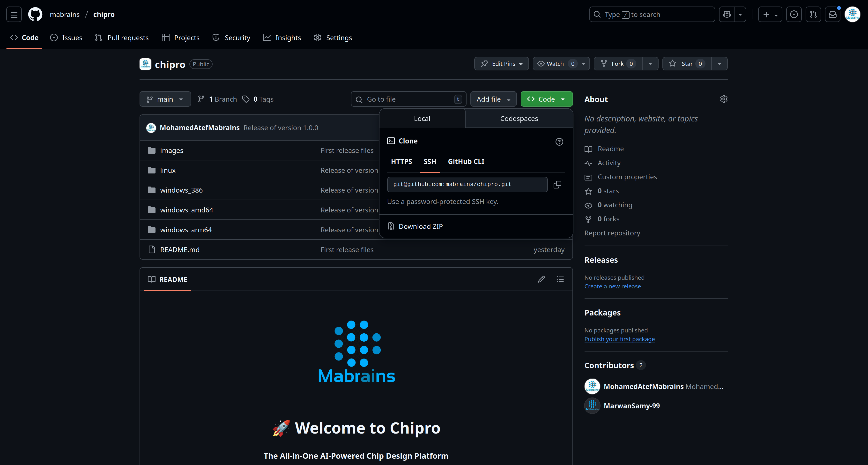
Task: Expand the Add file dropdown
Action: (x=493, y=99)
